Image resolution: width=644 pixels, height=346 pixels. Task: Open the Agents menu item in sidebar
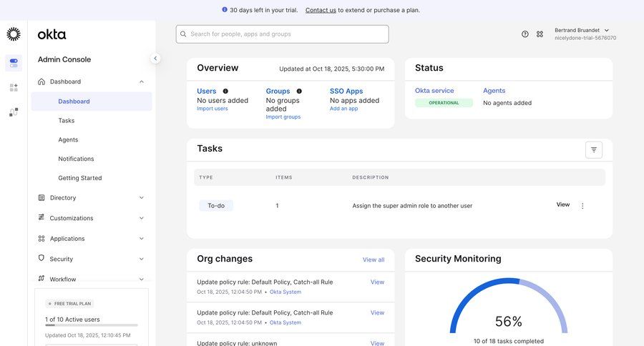pos(68,139)
